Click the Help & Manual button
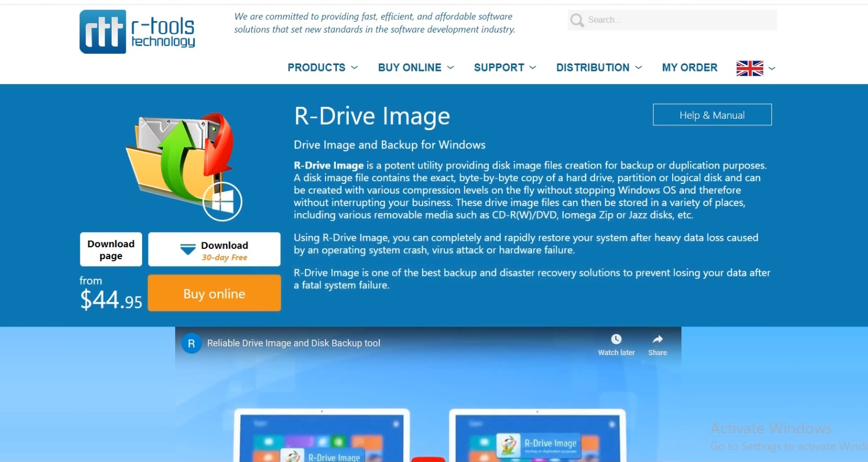Viewport: 868px width, 462px height. [712, 115]
